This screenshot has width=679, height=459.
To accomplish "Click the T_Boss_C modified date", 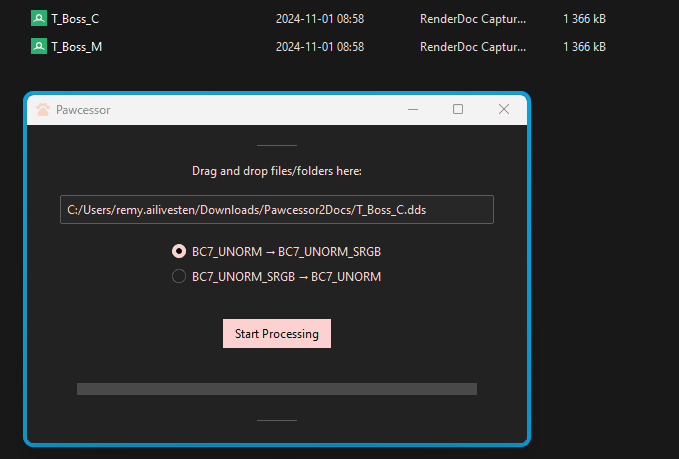I will tap(319, 18).
